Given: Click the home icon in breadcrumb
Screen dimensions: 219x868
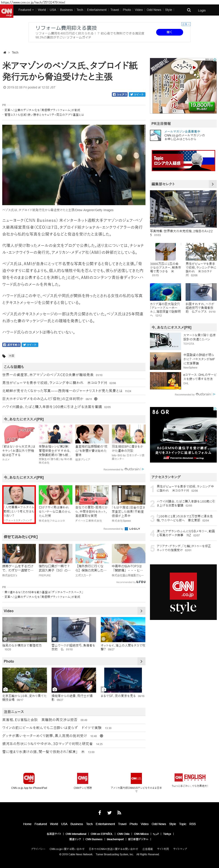Looking at the screenshot, I should pos(5,52).
